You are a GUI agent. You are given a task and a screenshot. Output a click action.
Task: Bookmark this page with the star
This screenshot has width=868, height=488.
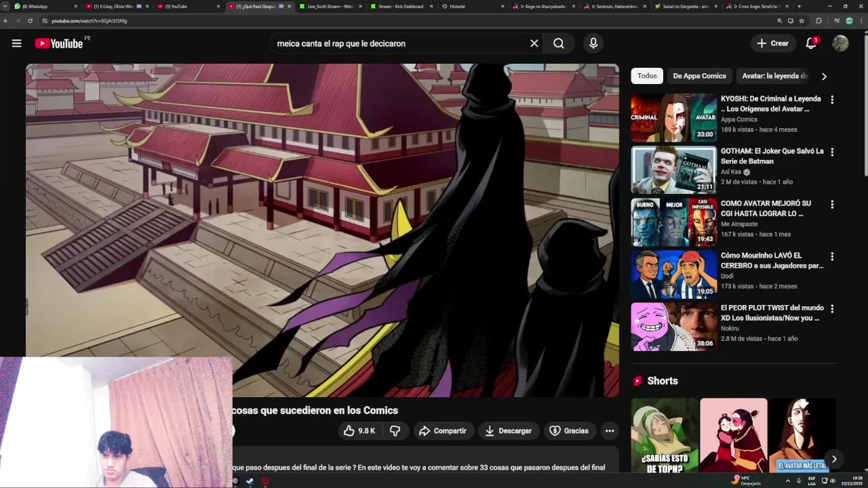click(802, 21)
